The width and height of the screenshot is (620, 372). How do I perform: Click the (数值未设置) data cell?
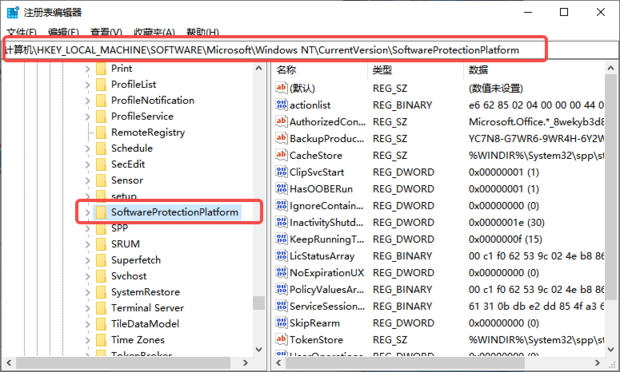(495, 88)
